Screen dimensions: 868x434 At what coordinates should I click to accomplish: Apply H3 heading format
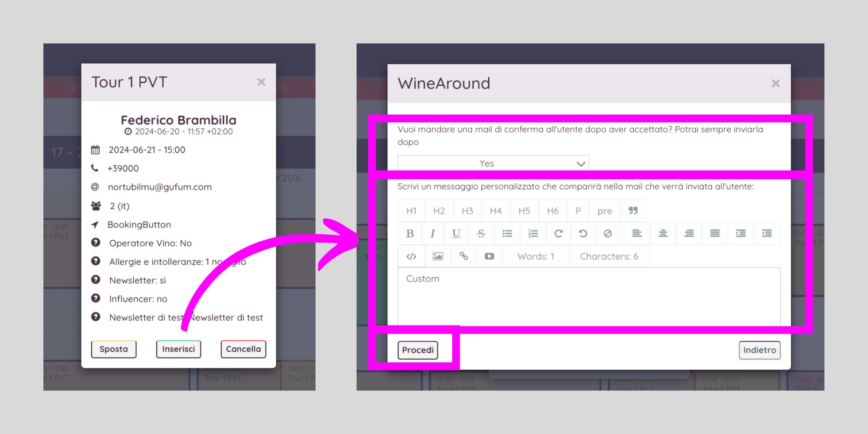467,211
